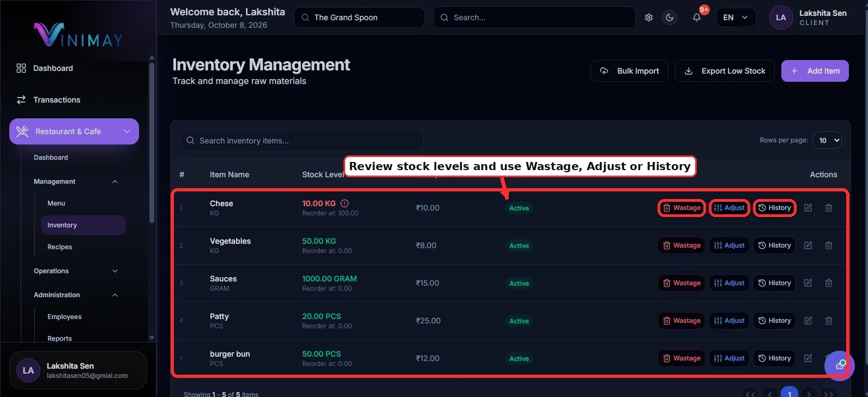Click the Bulk Import button
The width and height of the screenshot is (868, 397).
pos(629,71)
